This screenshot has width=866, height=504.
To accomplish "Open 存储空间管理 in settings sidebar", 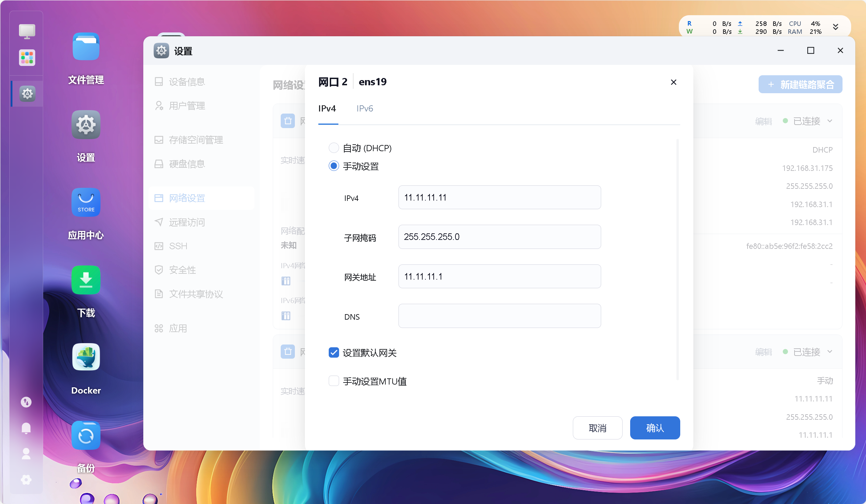I will tap(201, 140).
